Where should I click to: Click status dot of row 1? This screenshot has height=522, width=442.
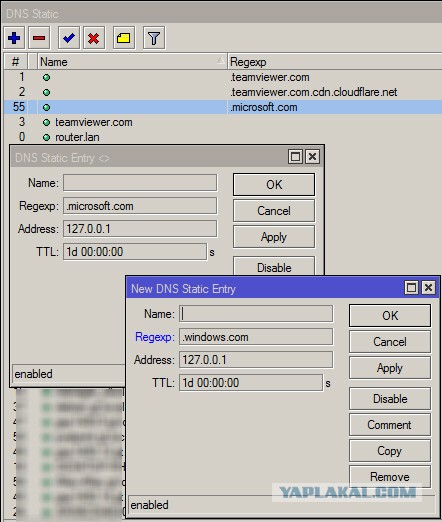[46, 77]
